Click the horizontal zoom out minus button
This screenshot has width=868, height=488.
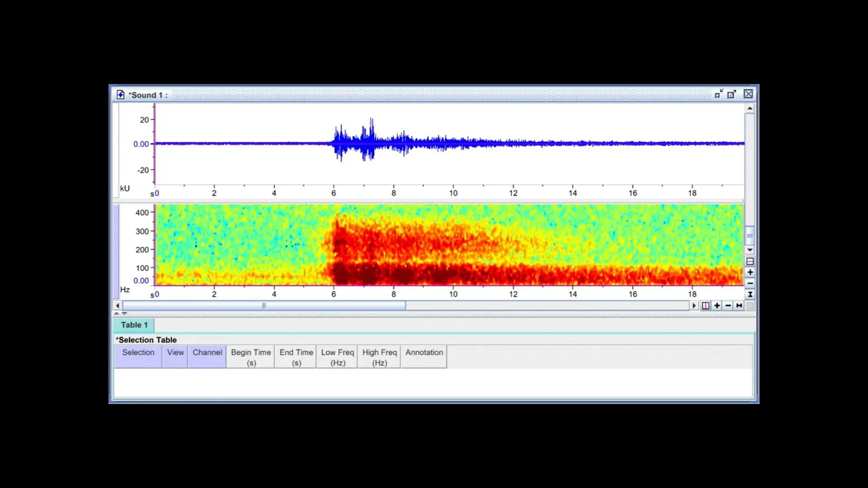pos(728,306)
